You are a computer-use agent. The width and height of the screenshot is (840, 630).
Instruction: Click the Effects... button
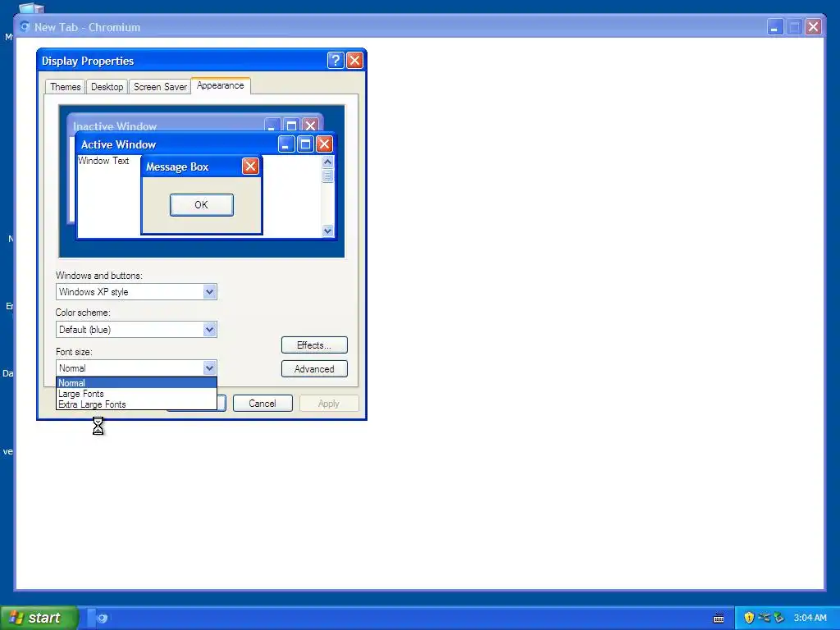pyautogui.click(x=314, y=345)
